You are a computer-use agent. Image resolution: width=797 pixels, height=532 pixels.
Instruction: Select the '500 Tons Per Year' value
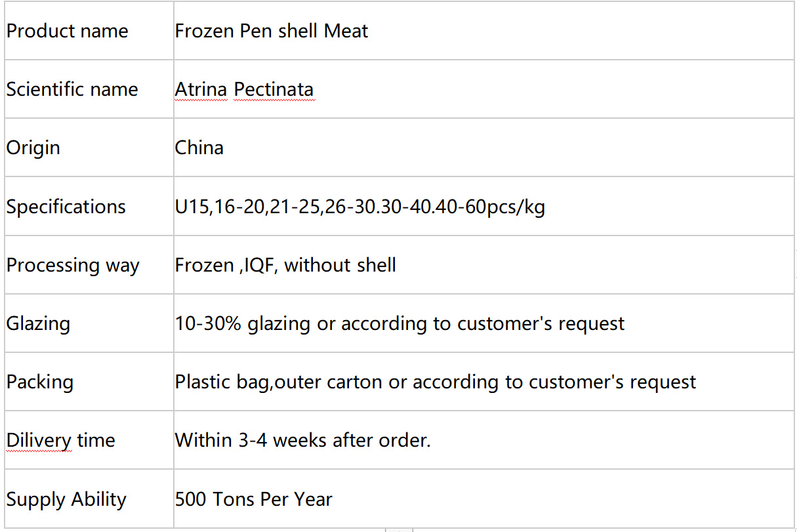[254, 499]
